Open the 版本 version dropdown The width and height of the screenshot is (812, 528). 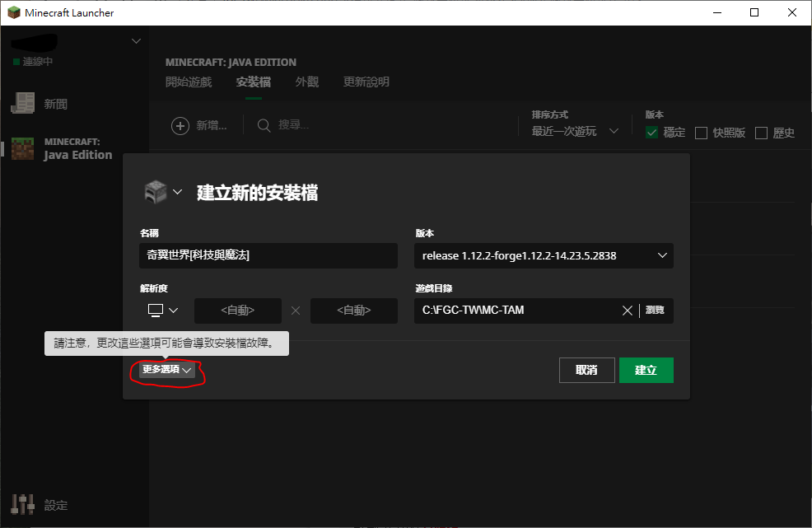(x=544, y=256)
